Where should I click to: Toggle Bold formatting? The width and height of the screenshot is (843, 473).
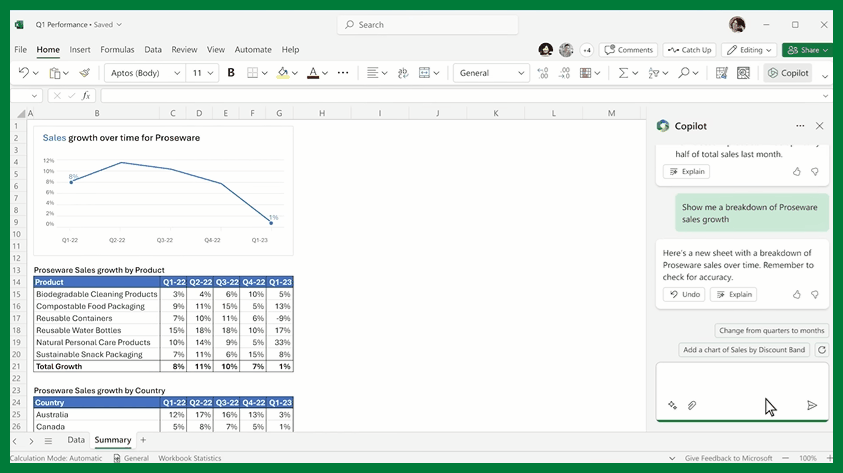[x=231, y=73]
